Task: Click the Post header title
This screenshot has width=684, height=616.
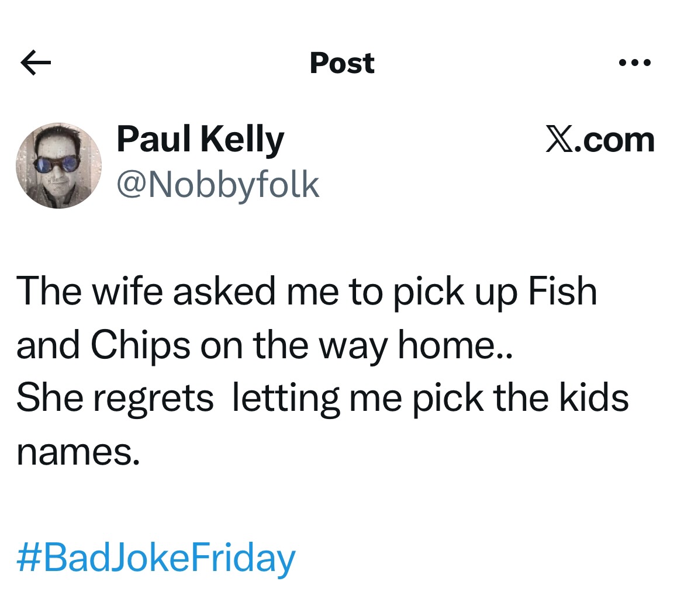Action: pos(342,63)
